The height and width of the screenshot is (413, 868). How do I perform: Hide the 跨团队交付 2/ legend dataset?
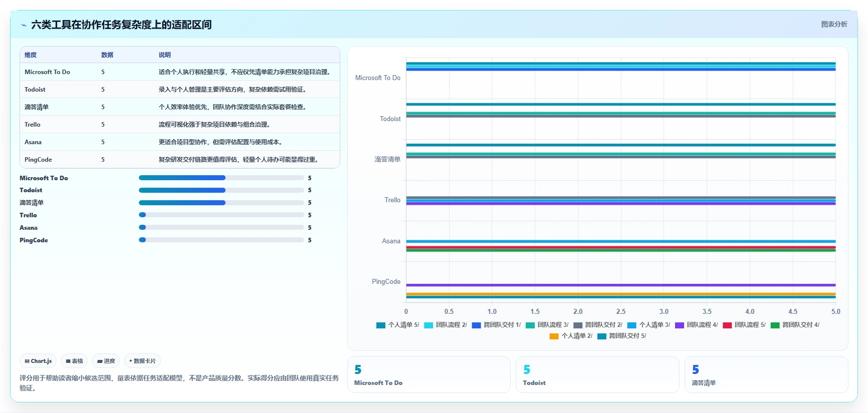coord(598,325)
